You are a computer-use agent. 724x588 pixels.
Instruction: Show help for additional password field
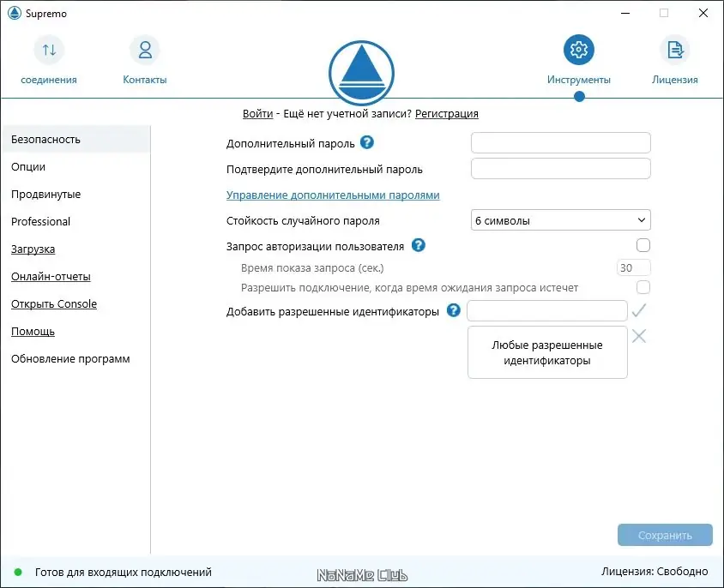(367, 142)
